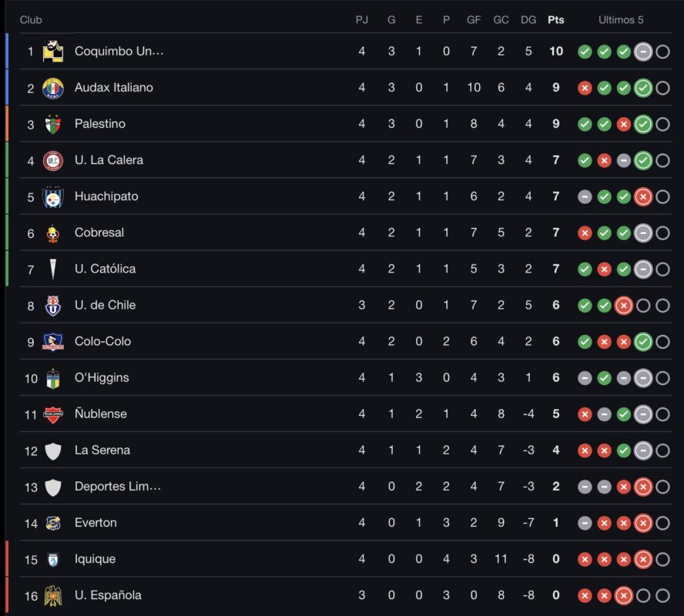Click the U. de Chile crest

pyautogui.click(x=52, y=305)
